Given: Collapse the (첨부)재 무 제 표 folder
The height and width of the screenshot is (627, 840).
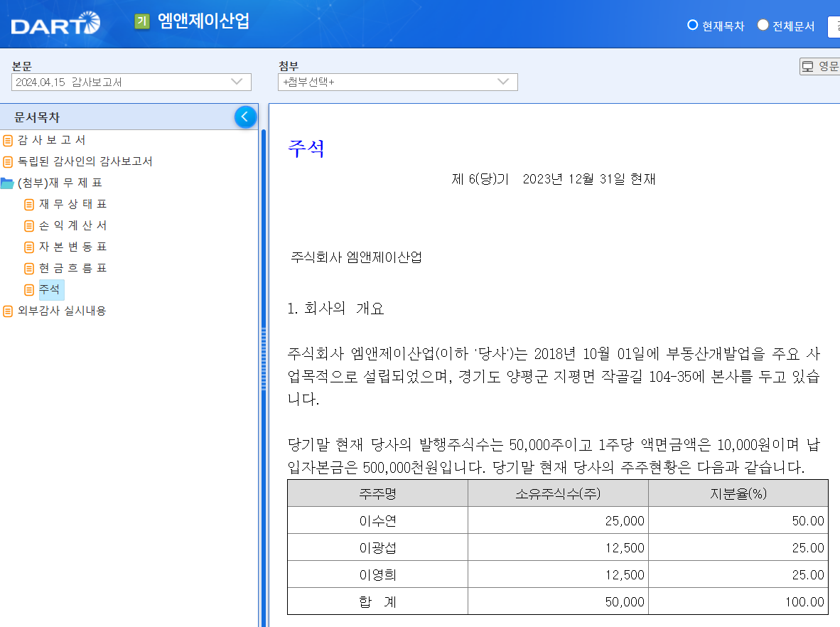Looking at the screenshot, I should coord(60,183).
